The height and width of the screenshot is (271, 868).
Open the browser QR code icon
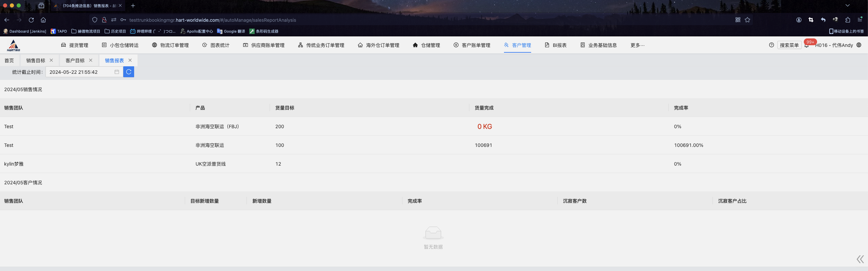(x=738, y=20)
